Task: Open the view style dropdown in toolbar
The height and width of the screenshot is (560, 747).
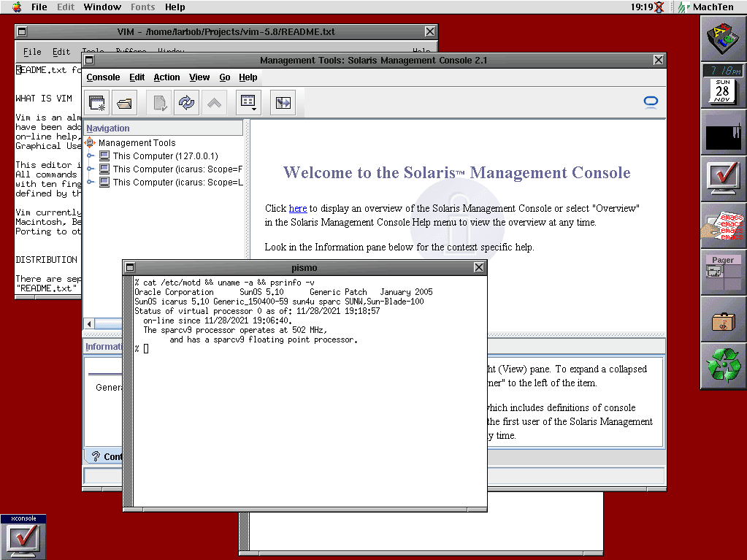Action: coord(248,103)
